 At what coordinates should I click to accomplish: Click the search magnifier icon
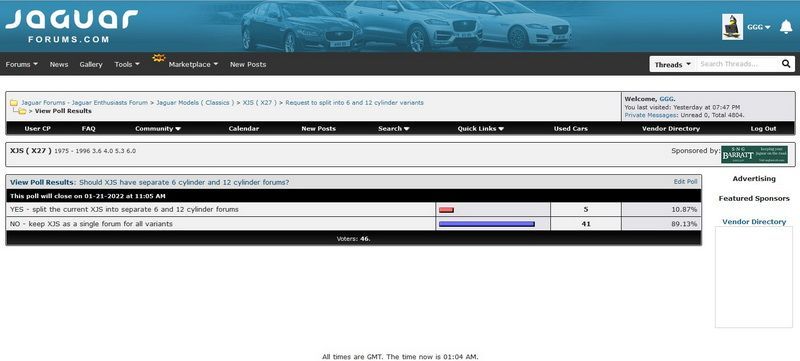[786, 64]
